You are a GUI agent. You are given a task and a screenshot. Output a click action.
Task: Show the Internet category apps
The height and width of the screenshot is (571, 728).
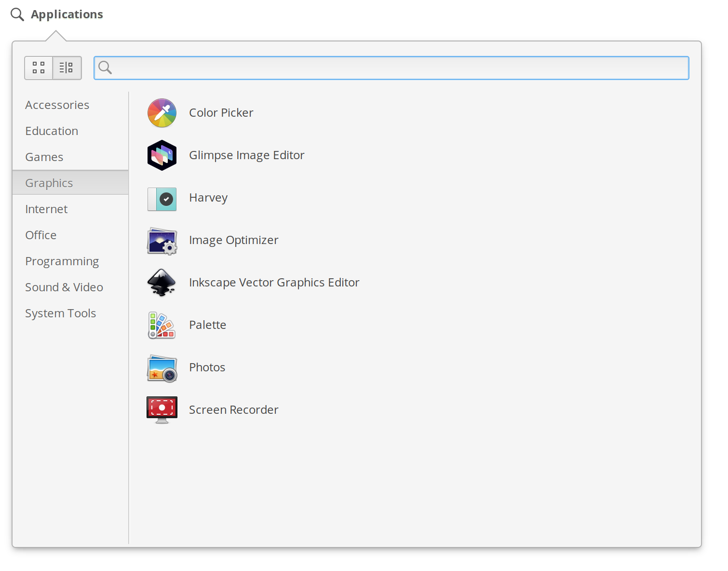tap(46, 209)
